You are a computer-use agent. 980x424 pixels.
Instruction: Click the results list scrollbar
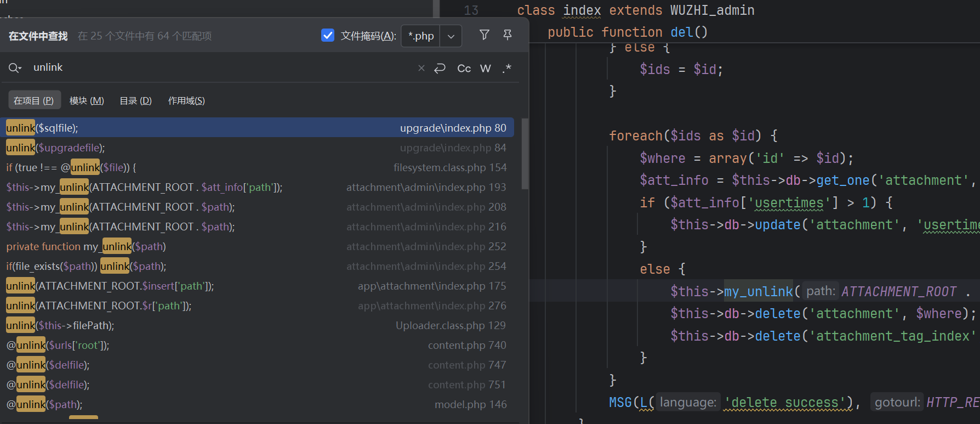525,154
